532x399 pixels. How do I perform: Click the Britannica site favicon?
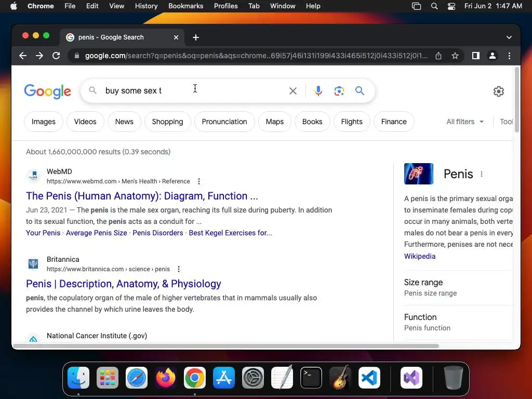(33, 263)
